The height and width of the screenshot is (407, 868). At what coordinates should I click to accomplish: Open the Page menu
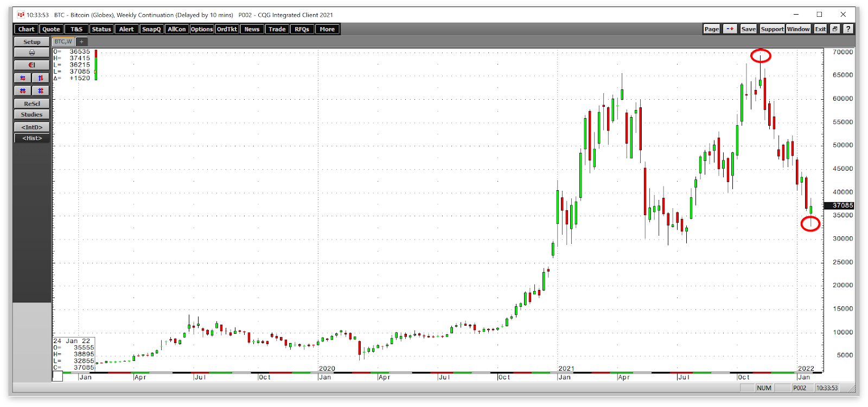(712, 29)
